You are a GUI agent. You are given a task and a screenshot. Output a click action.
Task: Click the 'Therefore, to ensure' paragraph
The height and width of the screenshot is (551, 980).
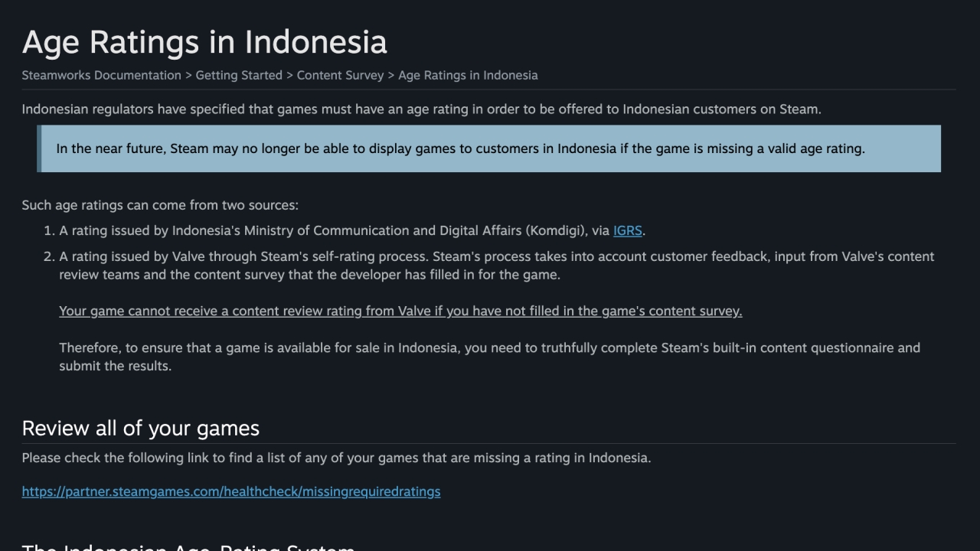point(490,357)
